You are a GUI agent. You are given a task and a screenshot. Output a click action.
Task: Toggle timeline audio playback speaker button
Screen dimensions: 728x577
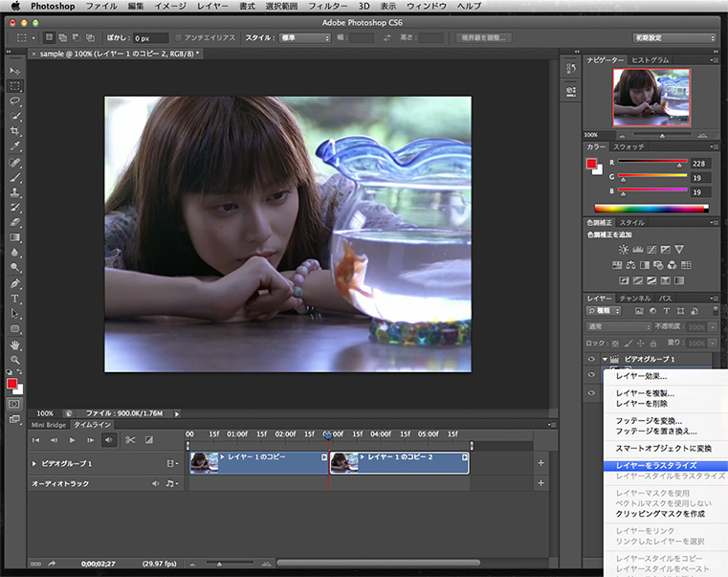pyautogui.click(x=109, y=439)
